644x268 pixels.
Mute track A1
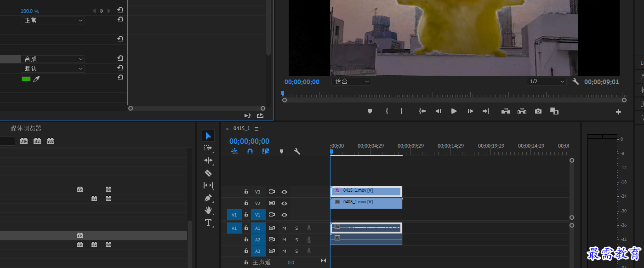(284, 228)
